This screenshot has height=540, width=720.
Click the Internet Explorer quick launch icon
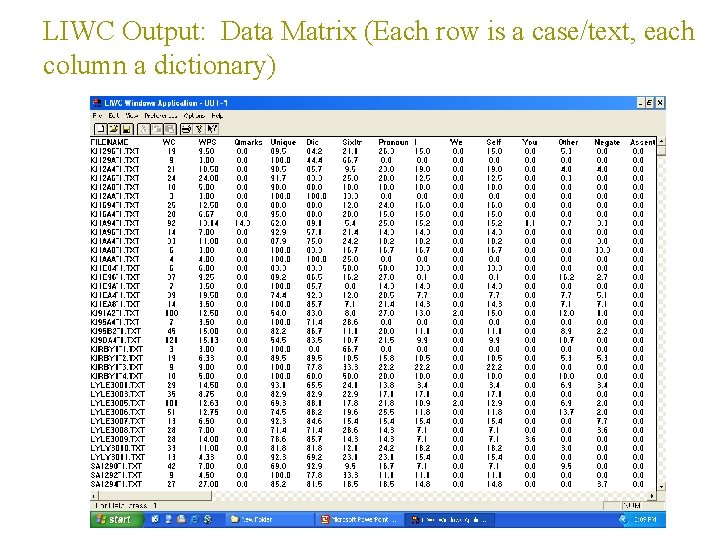[195, 519]
